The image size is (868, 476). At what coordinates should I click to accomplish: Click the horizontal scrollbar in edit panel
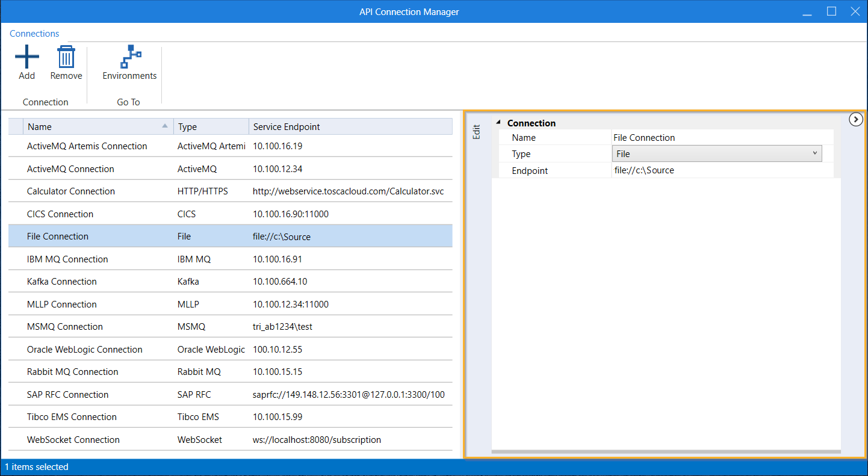(666, 451)
